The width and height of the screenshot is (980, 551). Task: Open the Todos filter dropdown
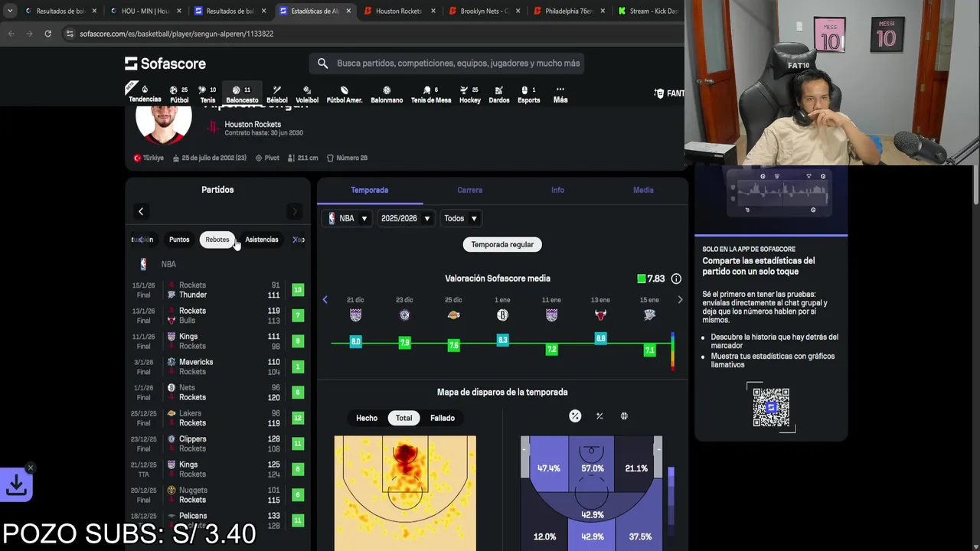[460, 218]
